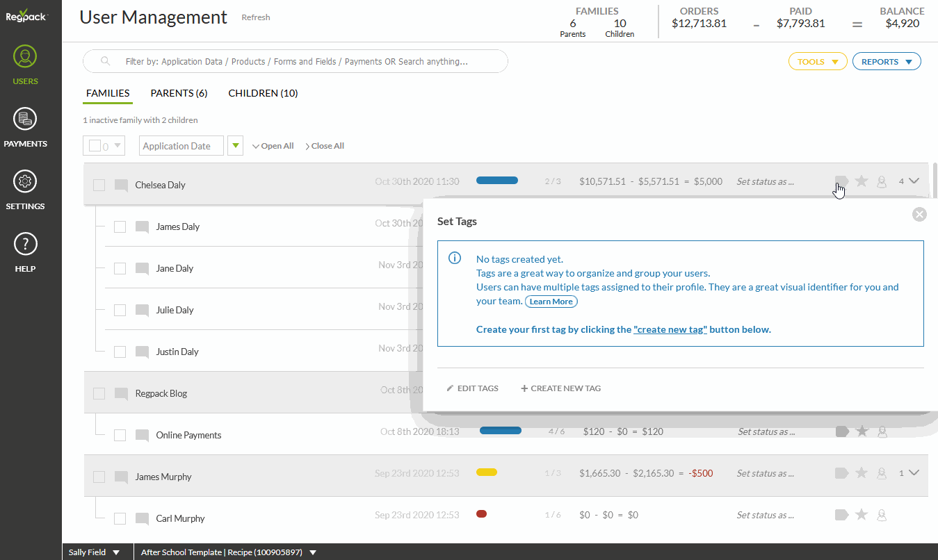Click the user profile icon on Carl Murphy row
Viewport: 938px width, 560px height.
point(882,515)
